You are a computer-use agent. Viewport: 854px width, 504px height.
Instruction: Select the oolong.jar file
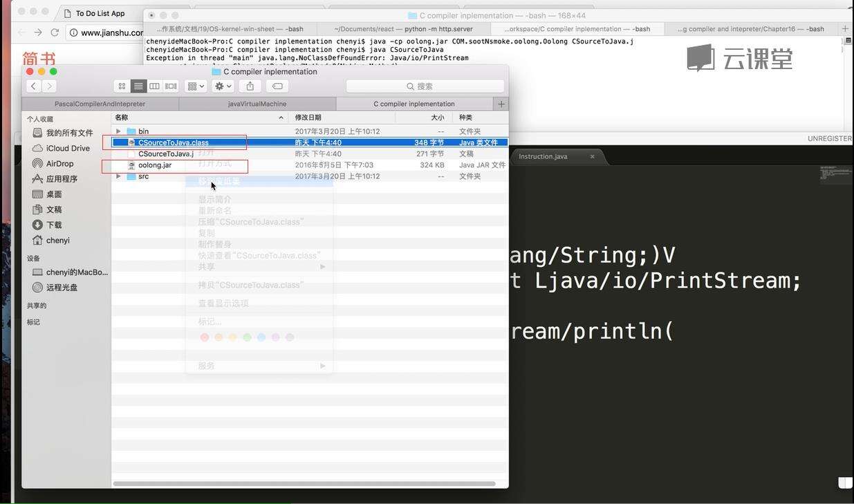(x=155, y=165)
